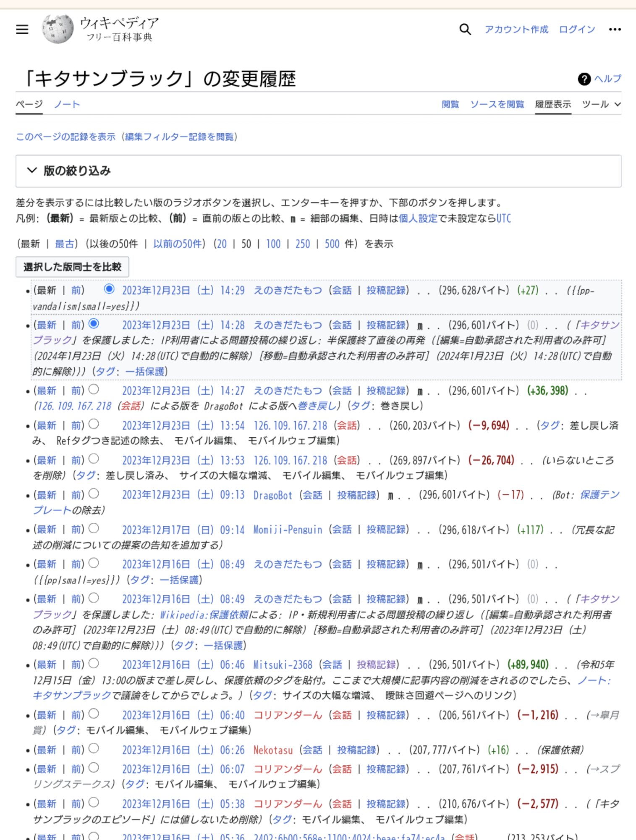Open 投稿記録 for Momiji-Penguin
636x840 pixels.
(x=386, y=530)
